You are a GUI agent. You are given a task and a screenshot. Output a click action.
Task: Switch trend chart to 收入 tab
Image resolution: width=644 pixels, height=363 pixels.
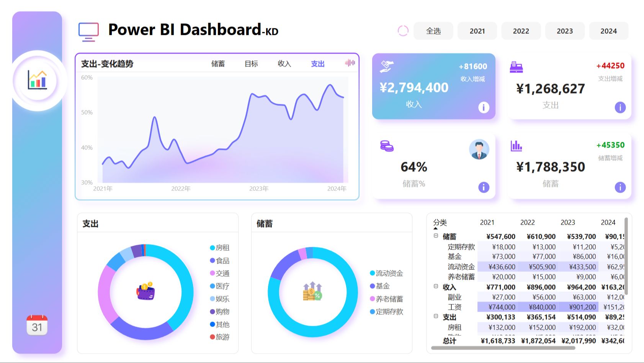pos(284,64)
